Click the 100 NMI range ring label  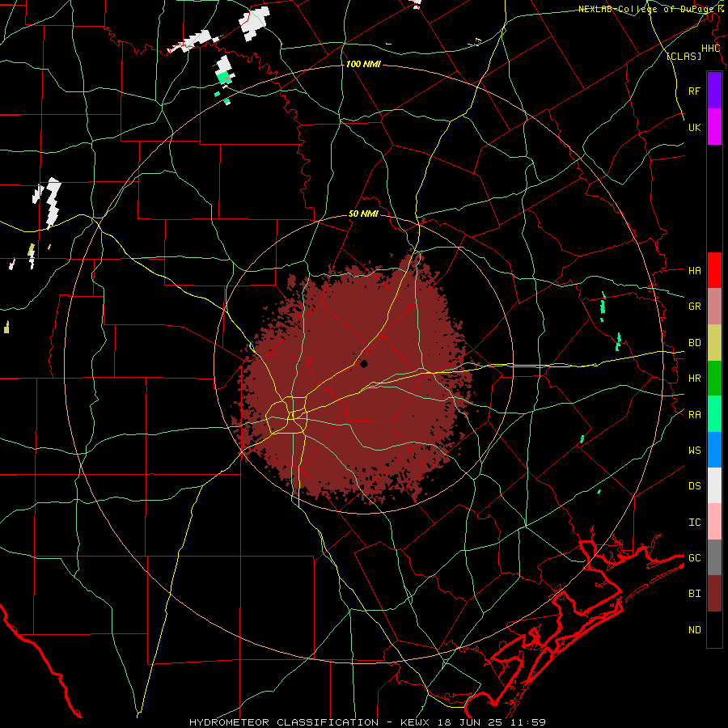click(363, 64)
